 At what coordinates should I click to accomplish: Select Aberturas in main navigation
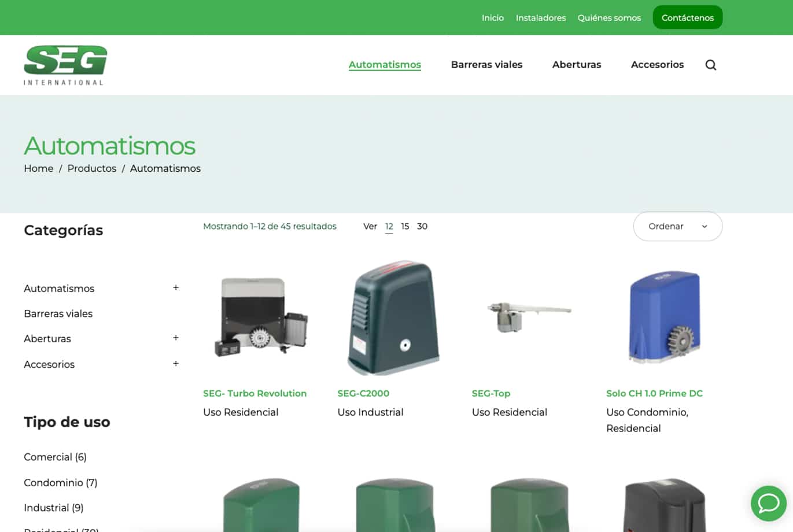577,65
